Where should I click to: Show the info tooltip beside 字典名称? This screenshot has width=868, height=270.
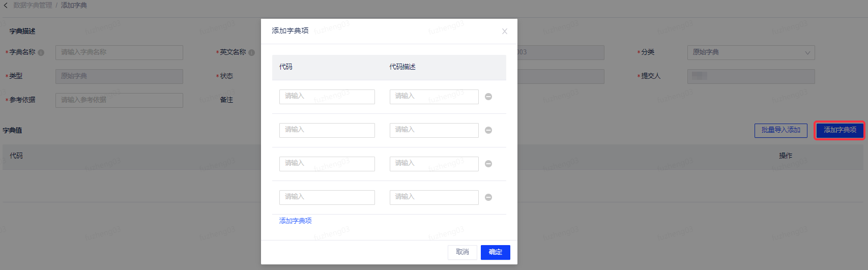[x=41, y=52]
